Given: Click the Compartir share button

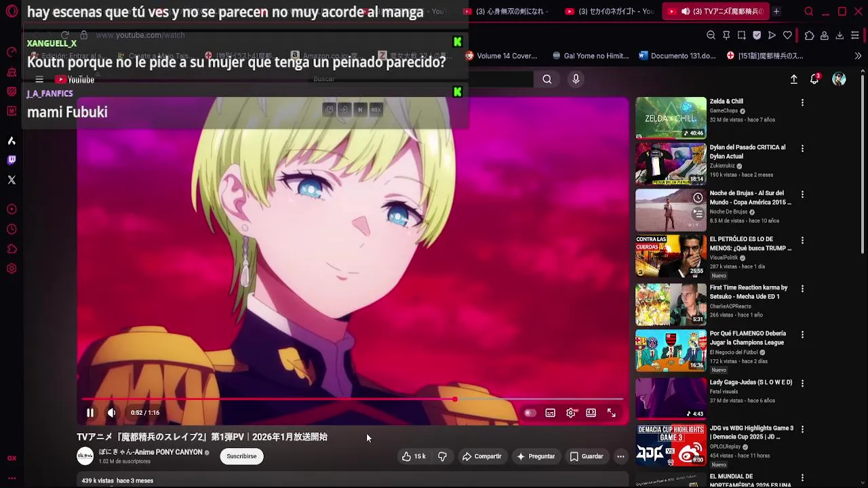Looking at the screenshot, I should tap(482, 456).
